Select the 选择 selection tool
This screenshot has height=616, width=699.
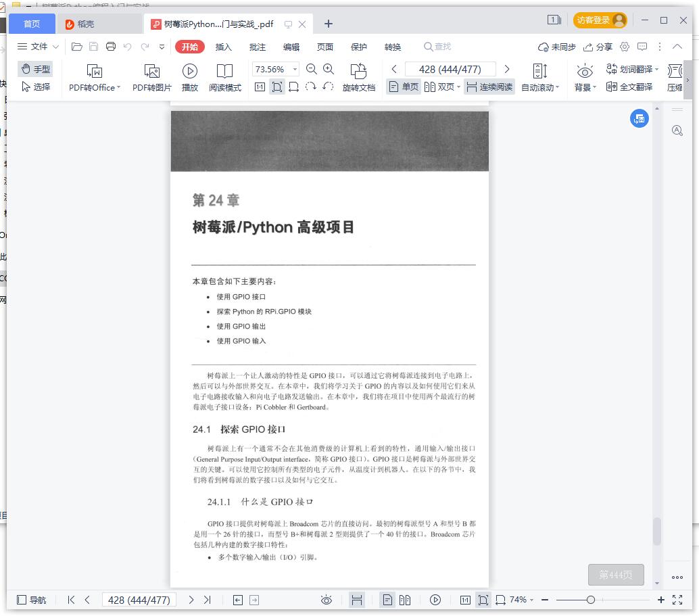coord(36,87)
